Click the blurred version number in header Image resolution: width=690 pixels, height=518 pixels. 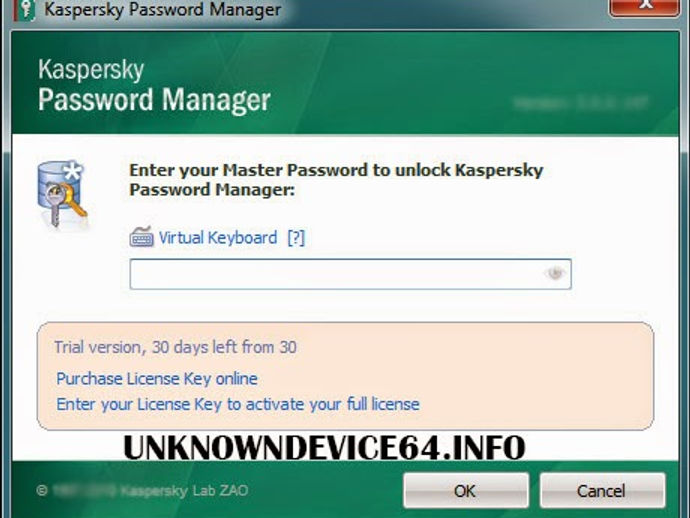pos(580,103)
